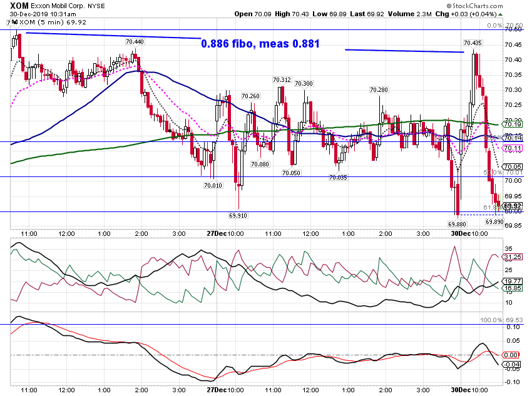Click the 19.77 indicator value tag
Viewport: 532px width, 396px height.
(513, 282)
